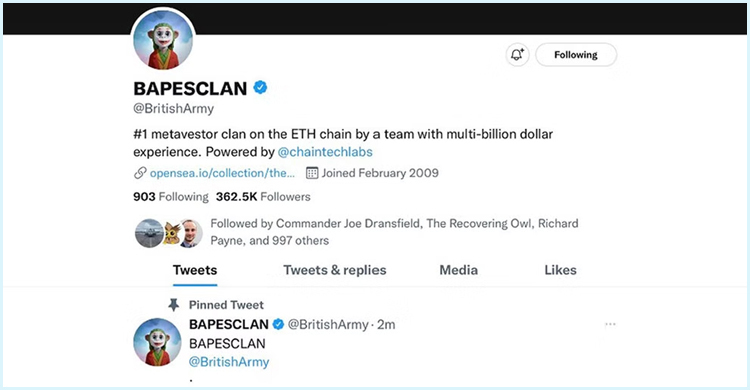Toggle the Following button
The width and height of the screenshot is (750, 390).
pos(576,55)
